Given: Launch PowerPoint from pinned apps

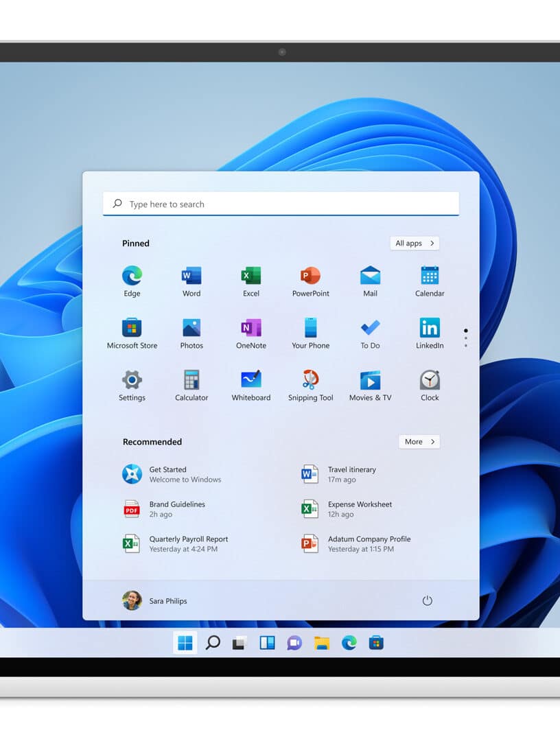Looking at the screenshot, I should point(310,282).
